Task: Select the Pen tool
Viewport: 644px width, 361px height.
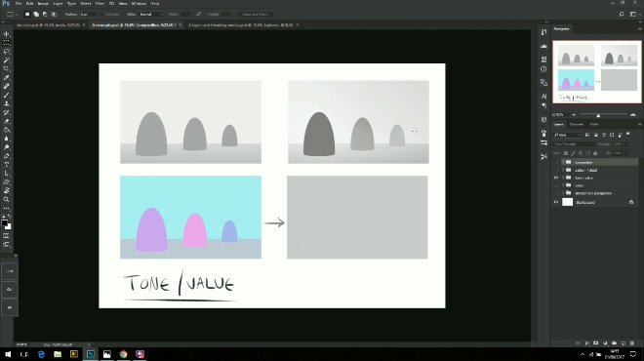Action: [7, 156]
